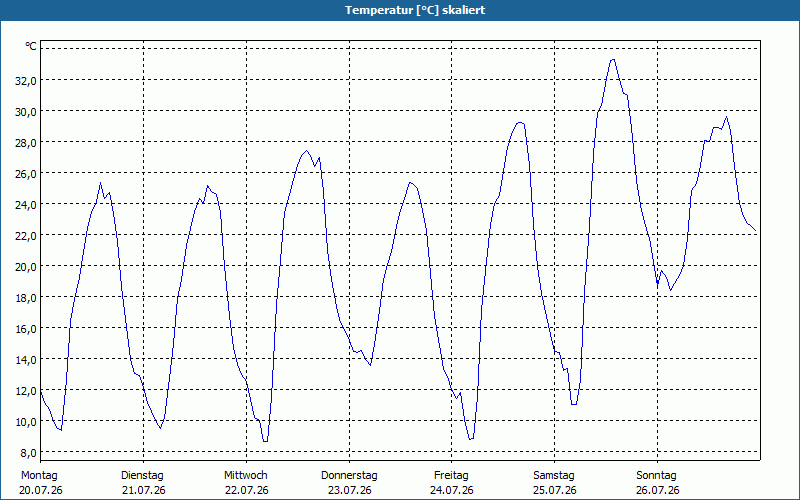Viewport: 800px width, 500px height.
Task: Click the date 26.07.26
Action: [x=658, y=491]
